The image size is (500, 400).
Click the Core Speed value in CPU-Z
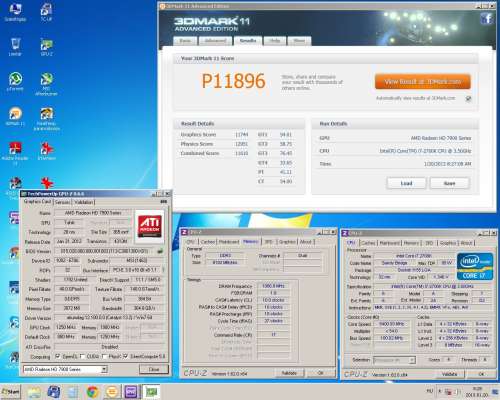[x=392, y=324]
